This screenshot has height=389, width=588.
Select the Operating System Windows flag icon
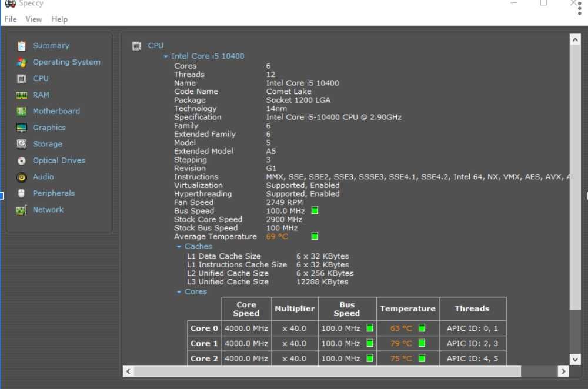[x=21, y=62]
